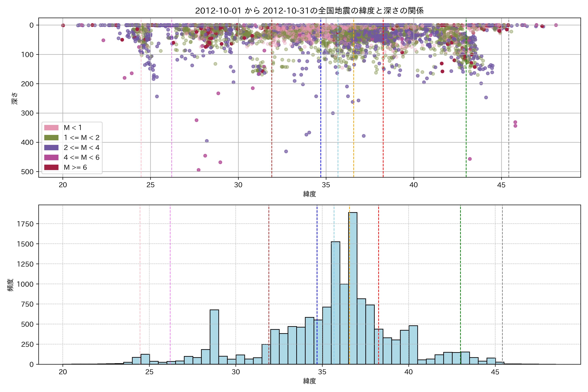
Task: Click the '緯度' x-axis label under histogram
Action: coord(310,381)
